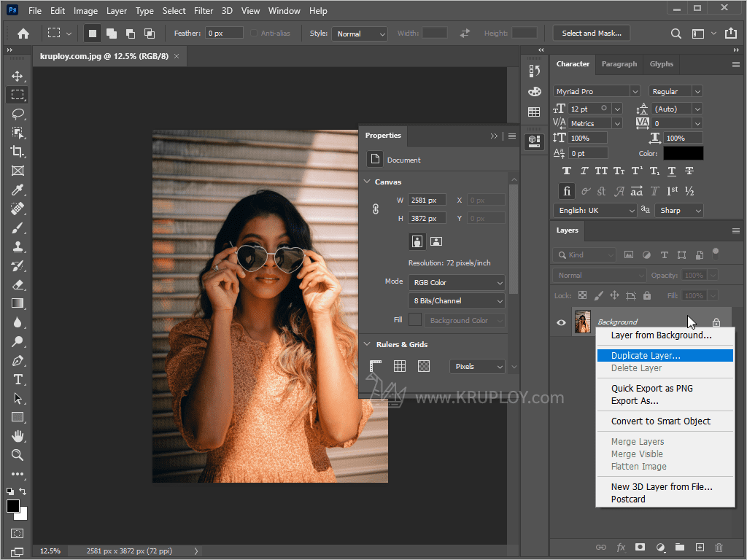Open the English: UK language dropdown
Screen dimensions: 747x560
(x=595, y=211)
